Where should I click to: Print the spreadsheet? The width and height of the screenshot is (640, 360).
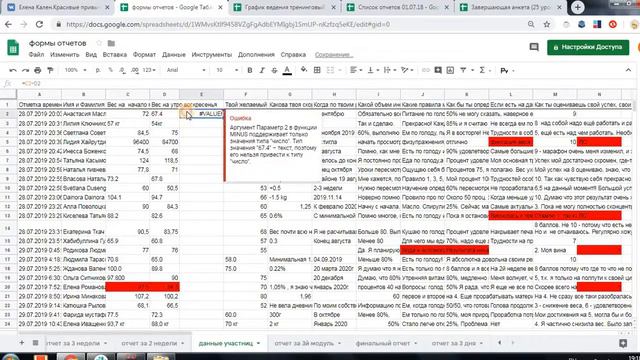pos(38,70)
